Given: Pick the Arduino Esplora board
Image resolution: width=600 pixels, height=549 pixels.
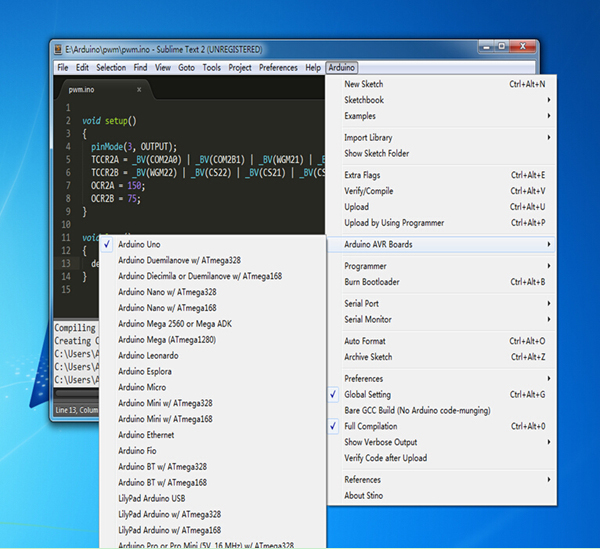Looking at the screenshot, I should 213,371.
